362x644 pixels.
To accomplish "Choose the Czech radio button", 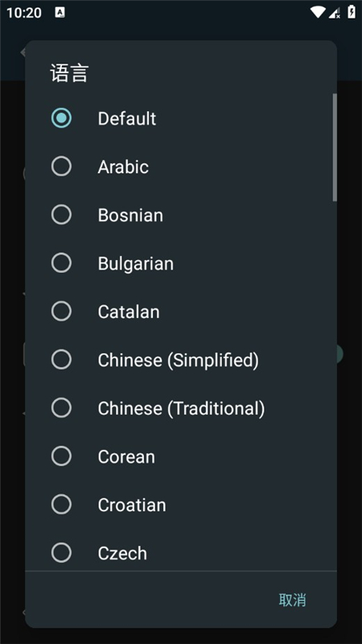I will [x=61, y=553].
